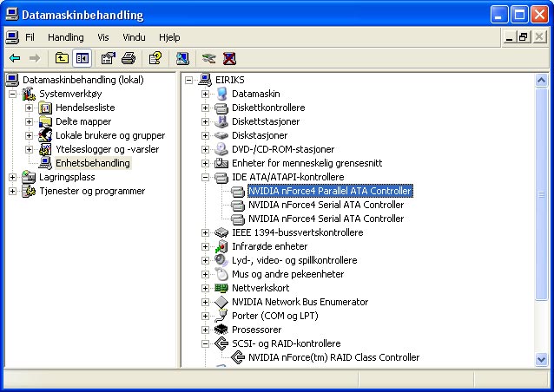Open the Fil menu
Viewport: 554px width, 392px height.
tap(30, 37)
